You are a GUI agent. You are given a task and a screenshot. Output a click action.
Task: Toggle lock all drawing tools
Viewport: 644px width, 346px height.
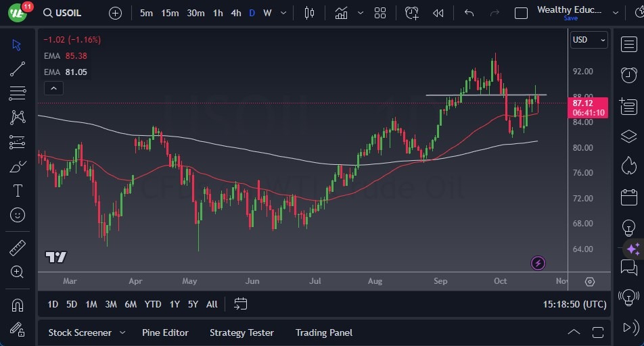(18, 329)
